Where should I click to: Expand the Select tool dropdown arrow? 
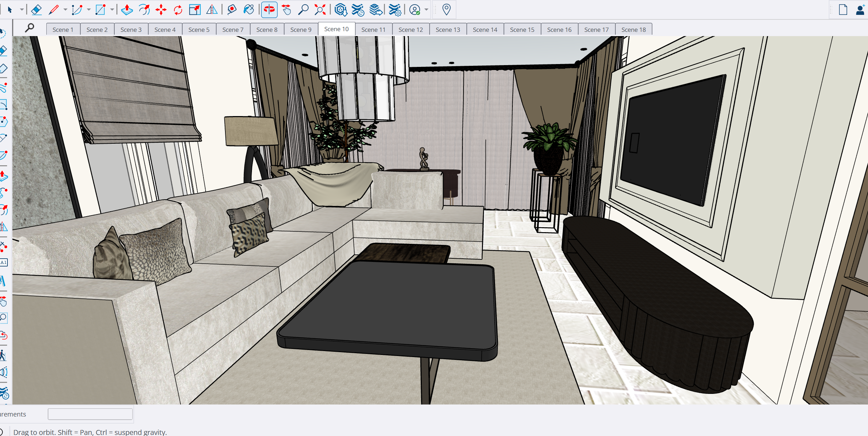[22, 10]
